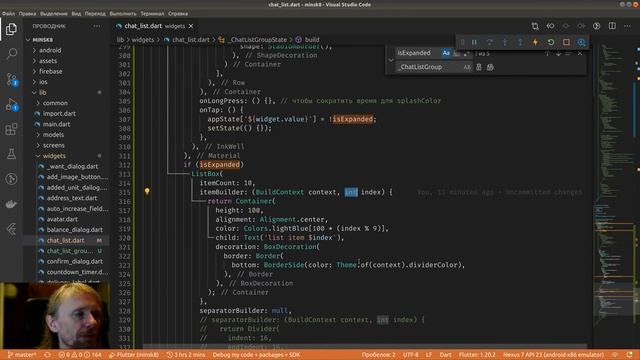The width and height of the screenshot is (640, 360).
Task: Open errors and warnings count in status bar
Action: pyautogui.click(x=80, y=355)
